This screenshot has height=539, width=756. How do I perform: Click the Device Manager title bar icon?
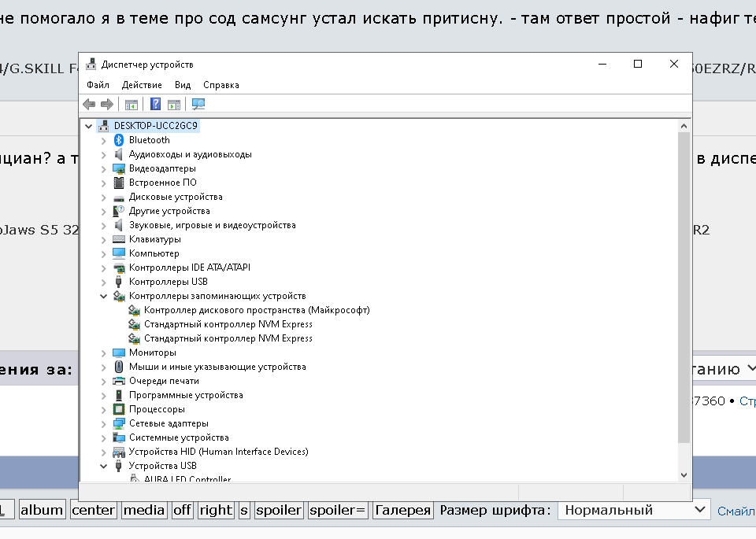pos(91,64)
